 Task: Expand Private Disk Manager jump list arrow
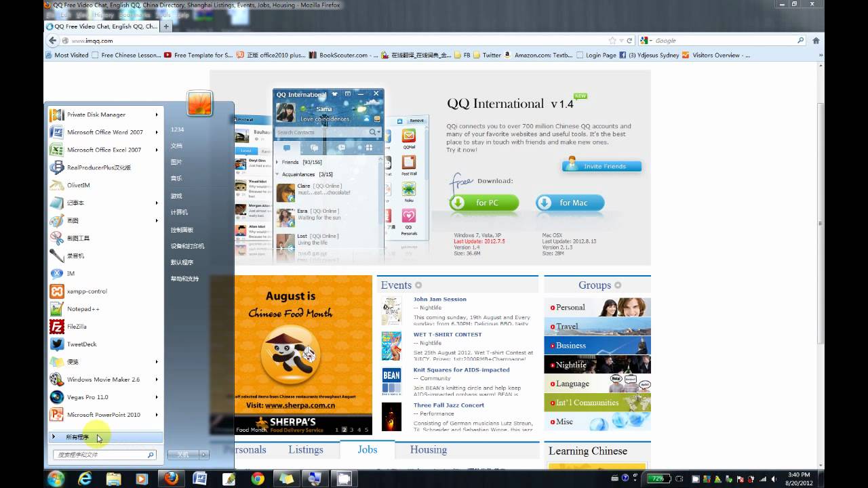pyautogui.click(x=157, y=115)
